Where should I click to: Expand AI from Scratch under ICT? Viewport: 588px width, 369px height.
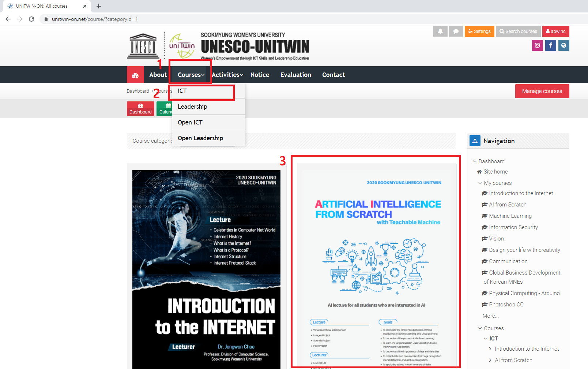[490, 360]
